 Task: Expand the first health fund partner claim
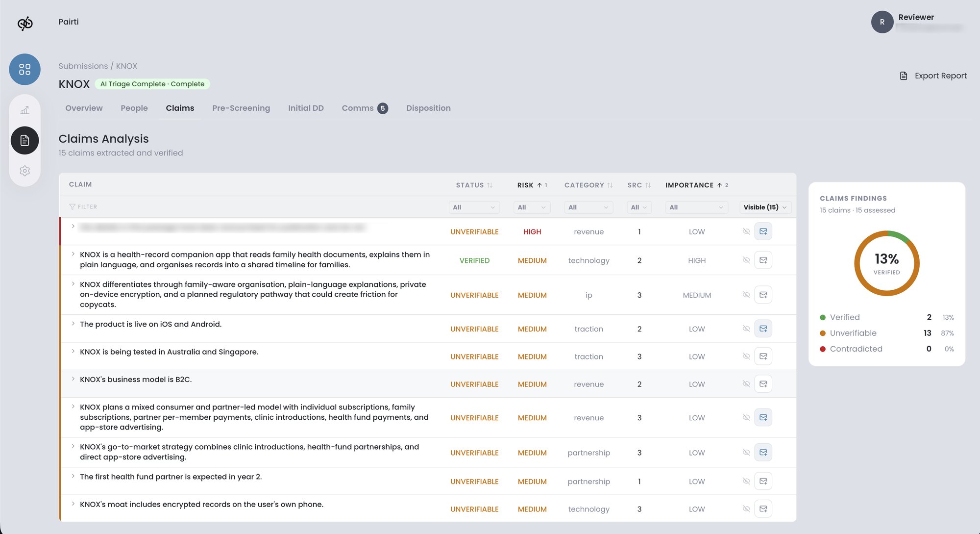73,476
